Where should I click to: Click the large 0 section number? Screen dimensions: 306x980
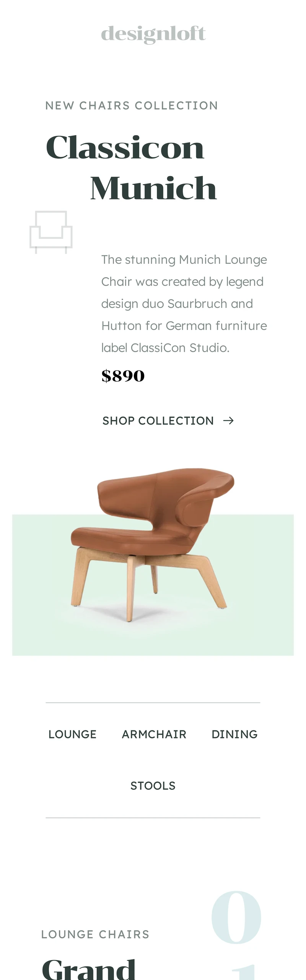click(236, 917)
